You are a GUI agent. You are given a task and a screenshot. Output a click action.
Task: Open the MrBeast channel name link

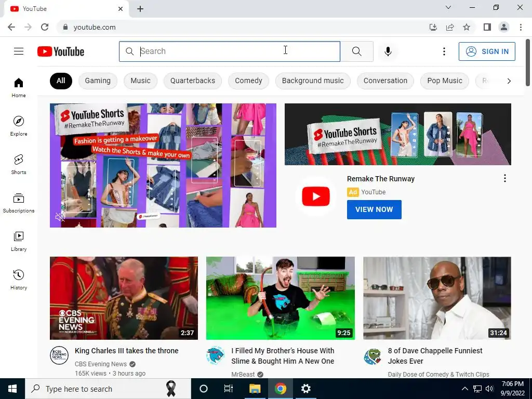tap(243, 375)
